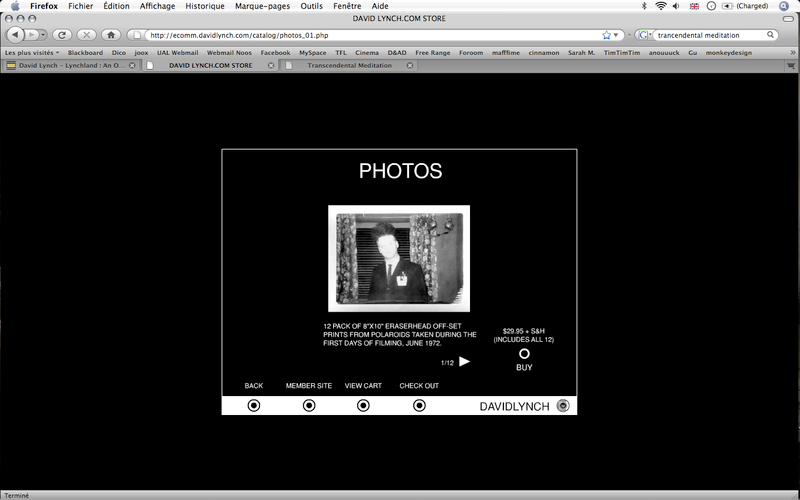Open the Blackboard bookmark
Image resolution: width=800 pixels, height=500 pixels.
(85, 53)
